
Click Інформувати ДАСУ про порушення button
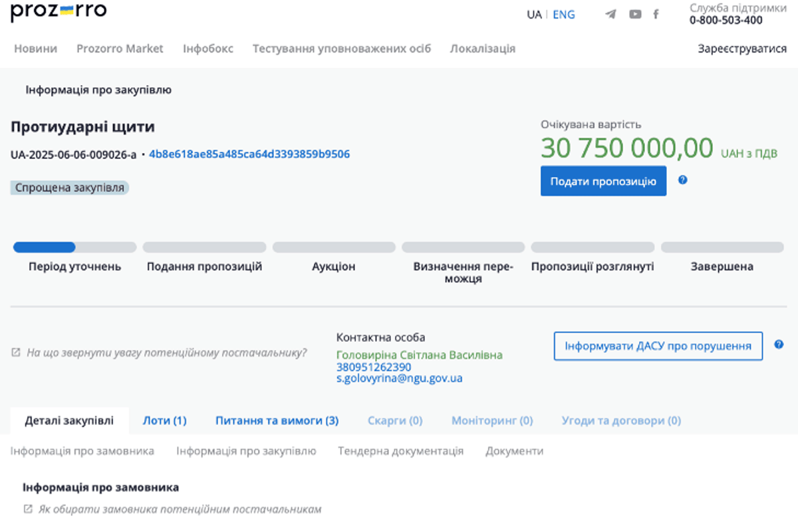point(658,346)
